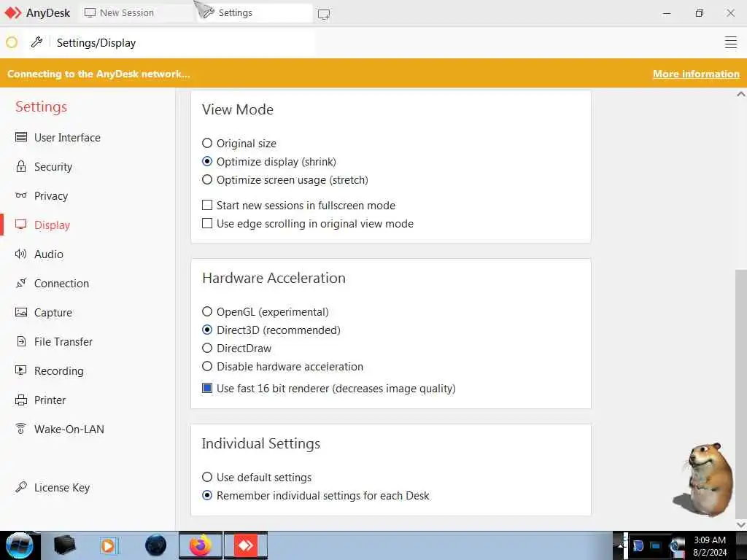Click the Capture image icon
The width and height of the screenshot is (747, 560).
pos(21,312)
